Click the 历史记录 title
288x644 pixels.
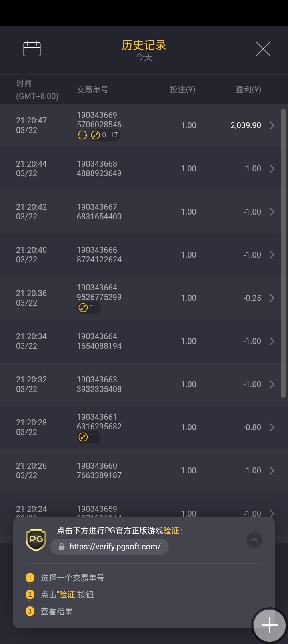[x=144, y=45]
